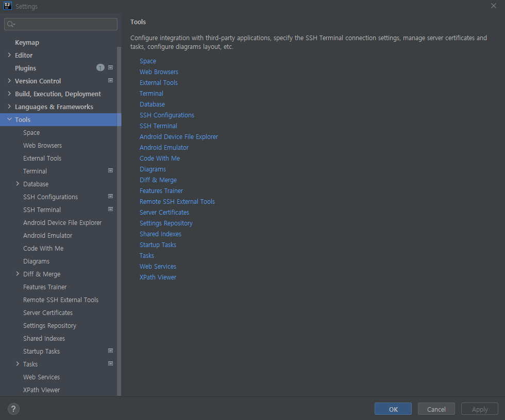Image resolution: width=505 pixels, height=420 pixels.
Task: Select Server Certificates in the tree
Action: 48,312
